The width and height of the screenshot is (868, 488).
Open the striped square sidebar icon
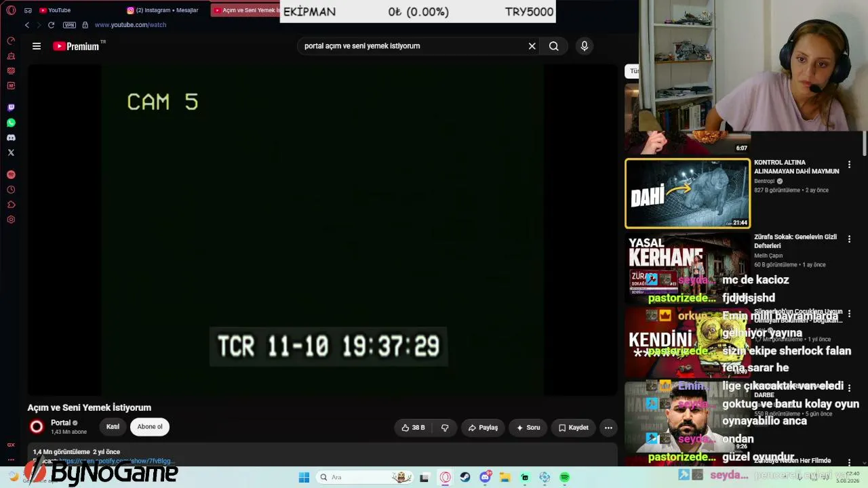11,70
